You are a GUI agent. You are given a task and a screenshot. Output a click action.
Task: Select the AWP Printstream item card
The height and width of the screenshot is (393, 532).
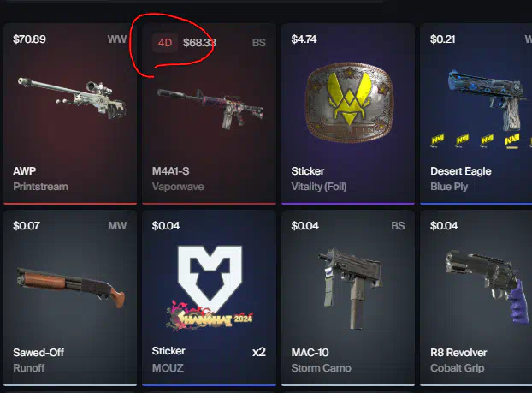[70, 114]
